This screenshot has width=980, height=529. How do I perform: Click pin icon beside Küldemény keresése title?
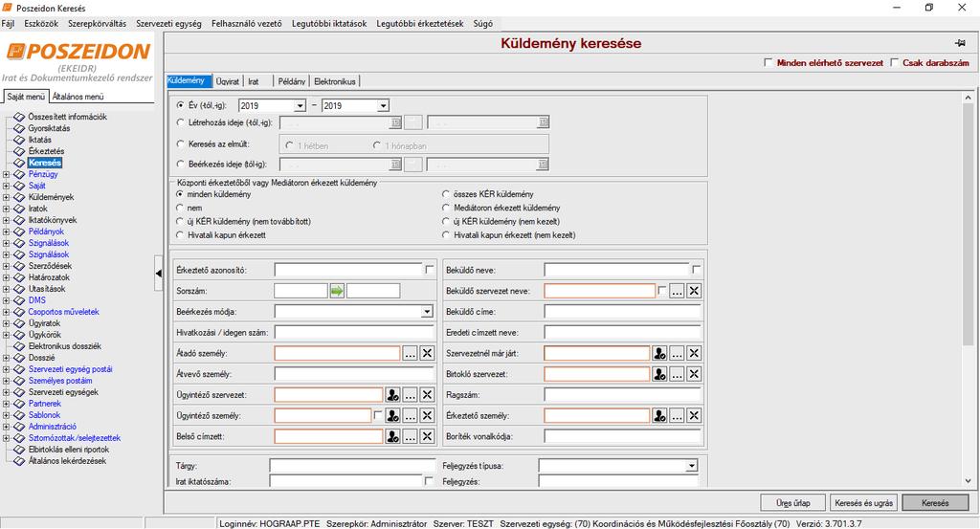(x=960, y=43)
